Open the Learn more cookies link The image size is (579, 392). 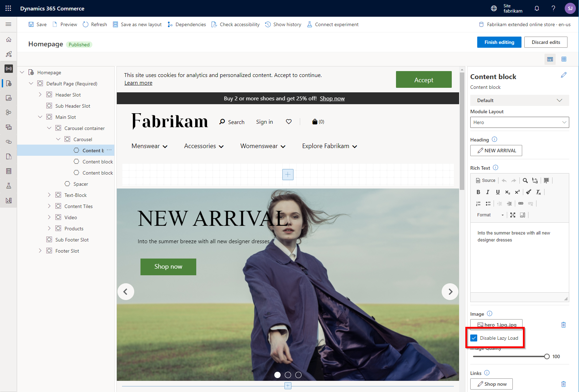point(138,83)
